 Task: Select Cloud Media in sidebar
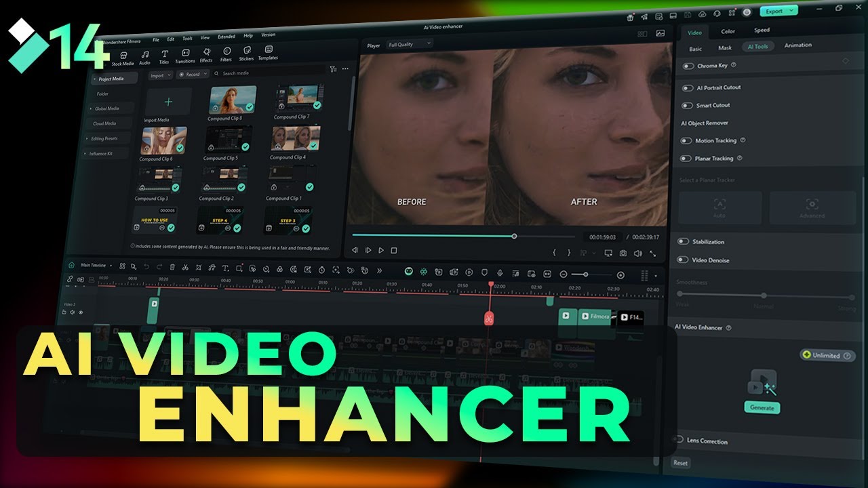click(x=104, y=123)
